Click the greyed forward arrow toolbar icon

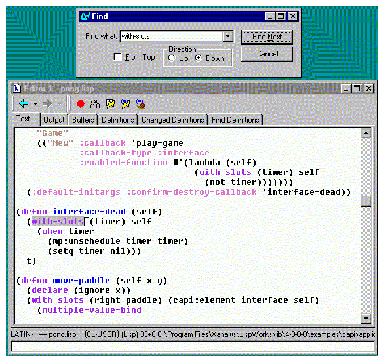click(x=48, y=104)
